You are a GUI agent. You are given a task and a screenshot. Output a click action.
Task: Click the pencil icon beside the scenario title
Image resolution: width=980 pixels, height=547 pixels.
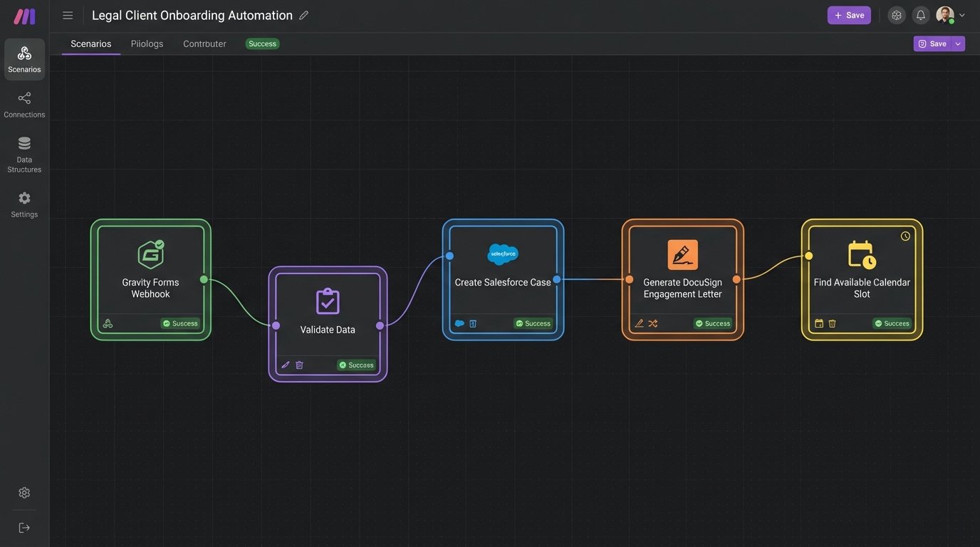click(x=304, y=15)
